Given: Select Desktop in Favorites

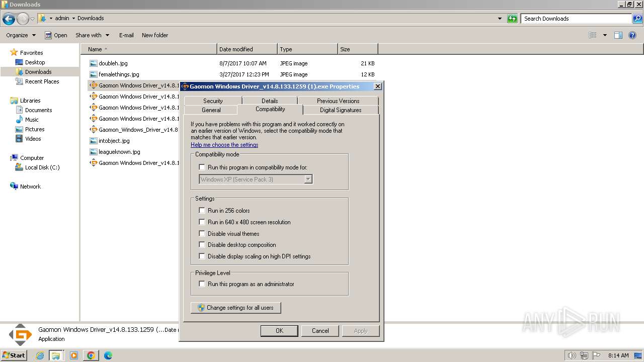Looking at the screenshot, I should [x=35, y=62].
